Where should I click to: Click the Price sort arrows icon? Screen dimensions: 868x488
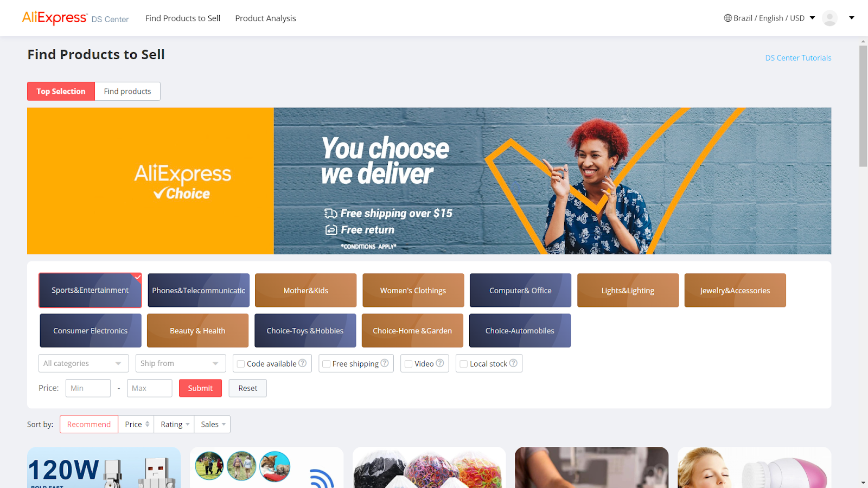[147, 424]
